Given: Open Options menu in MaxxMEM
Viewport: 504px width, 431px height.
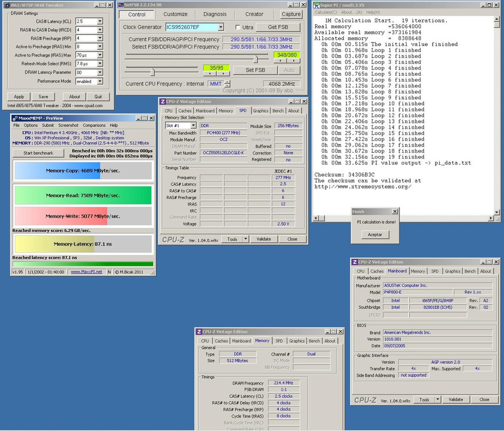Looking at the screenshot, I should (x=31, y=125).
